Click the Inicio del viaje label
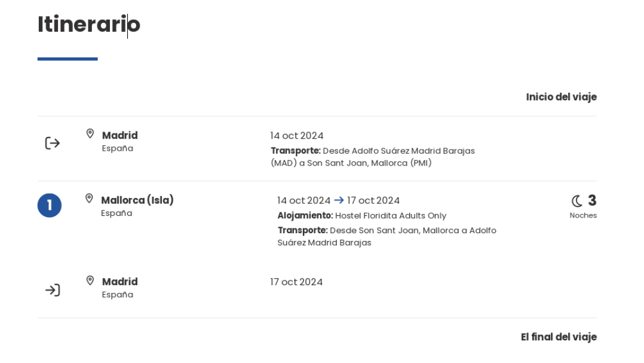 pos(561,97)
